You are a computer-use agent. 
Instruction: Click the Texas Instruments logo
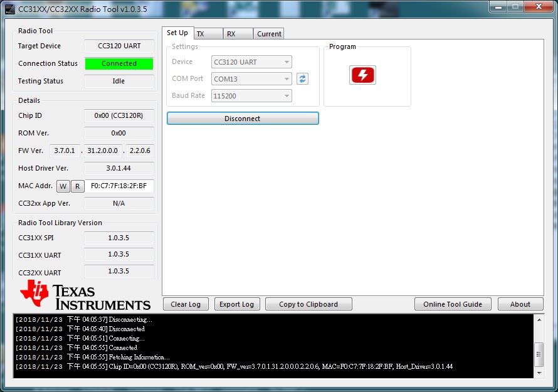click(x=85, y=294)
